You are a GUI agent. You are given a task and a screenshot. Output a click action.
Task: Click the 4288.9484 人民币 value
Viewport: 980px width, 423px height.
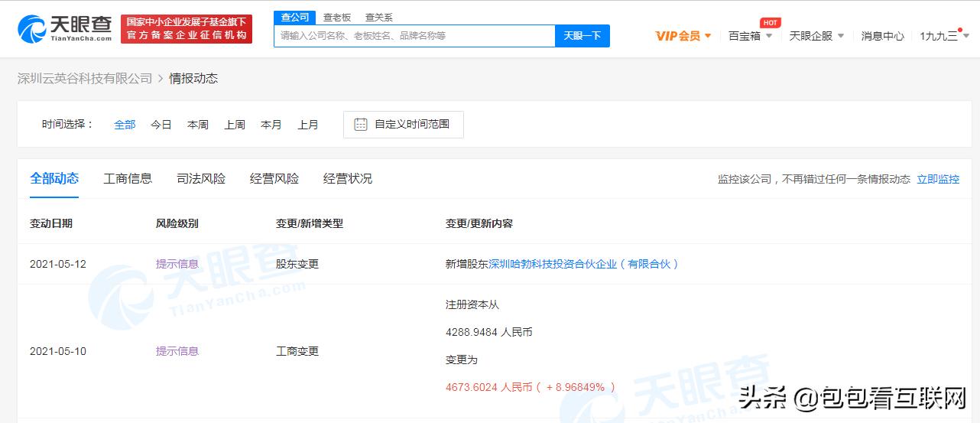tap(489, 332)
